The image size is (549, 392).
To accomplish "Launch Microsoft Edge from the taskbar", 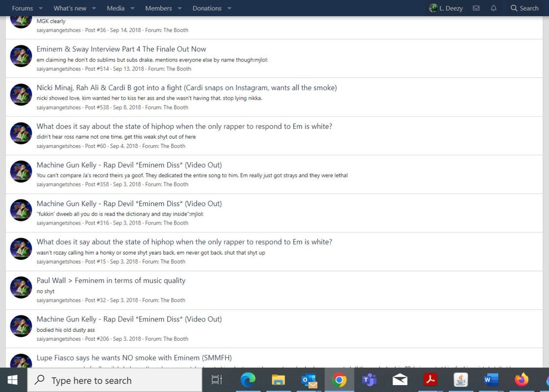I will (x=248, y=380).
